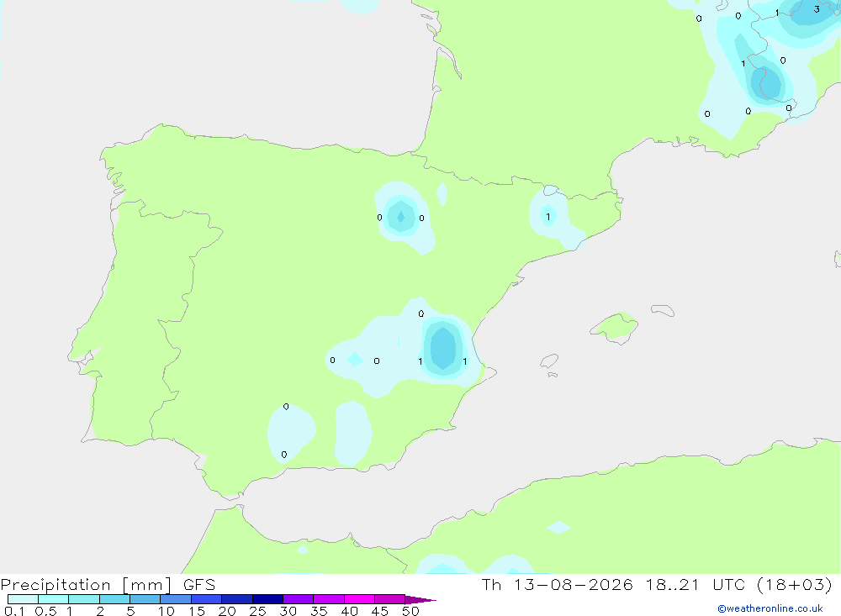841x616 pixels.
Task: Click the "(18+03)" forecast offset text
Action: [795, 584]
